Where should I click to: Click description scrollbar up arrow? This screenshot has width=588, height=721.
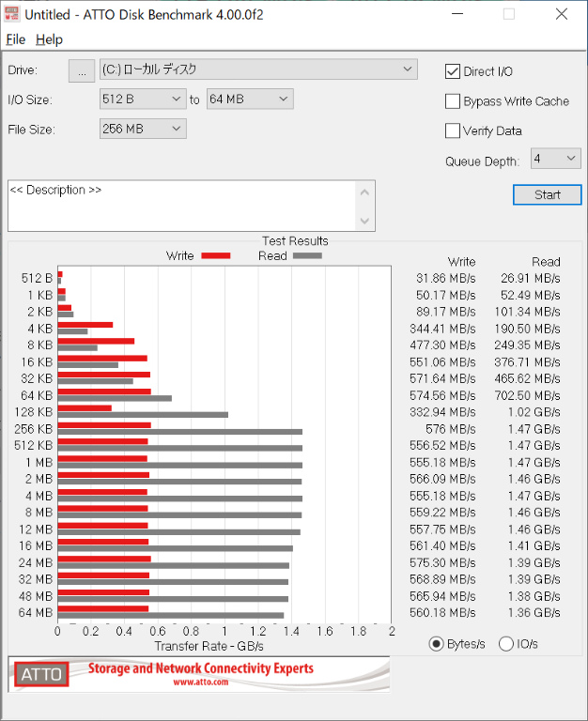(364, 192)
